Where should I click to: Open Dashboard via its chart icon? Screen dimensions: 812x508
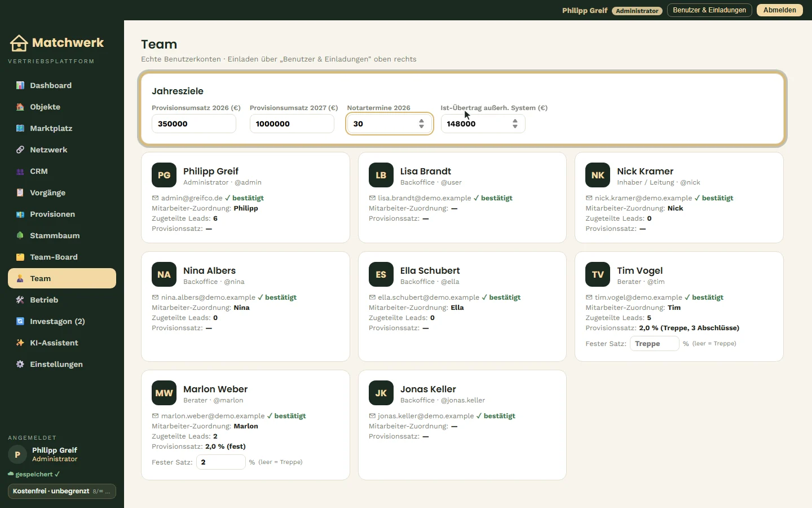(x=20, y=85)
